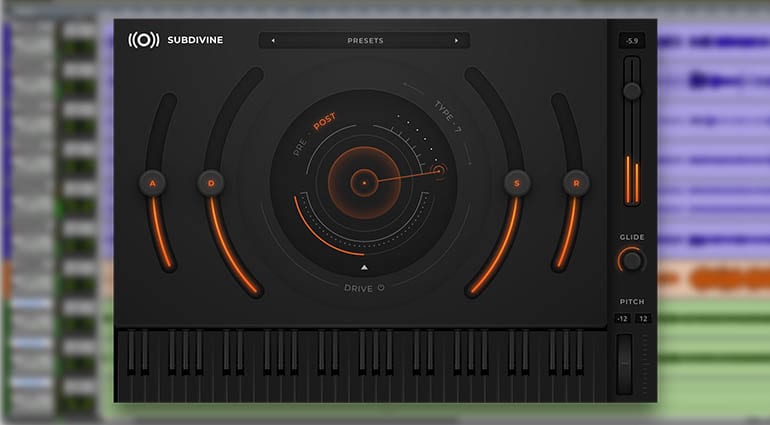Go to the previous preset with left arrow
The height and width of the screenshot is (425, 770).
click(x=273, y=41)
